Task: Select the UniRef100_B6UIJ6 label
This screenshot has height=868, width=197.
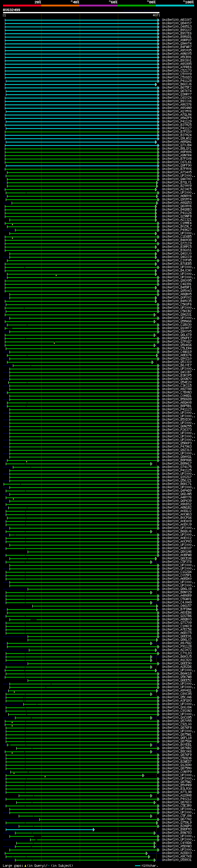Action: [x=177, y=84]
